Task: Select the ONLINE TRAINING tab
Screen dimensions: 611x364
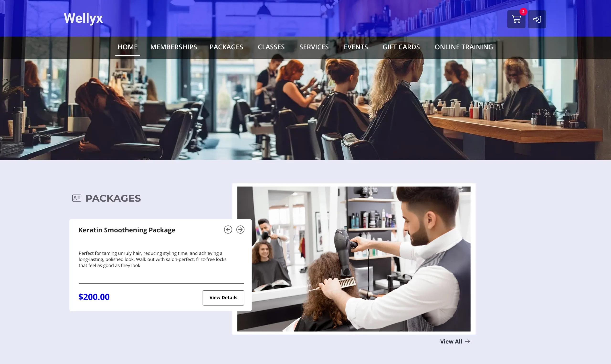Action: pos(464,47)
